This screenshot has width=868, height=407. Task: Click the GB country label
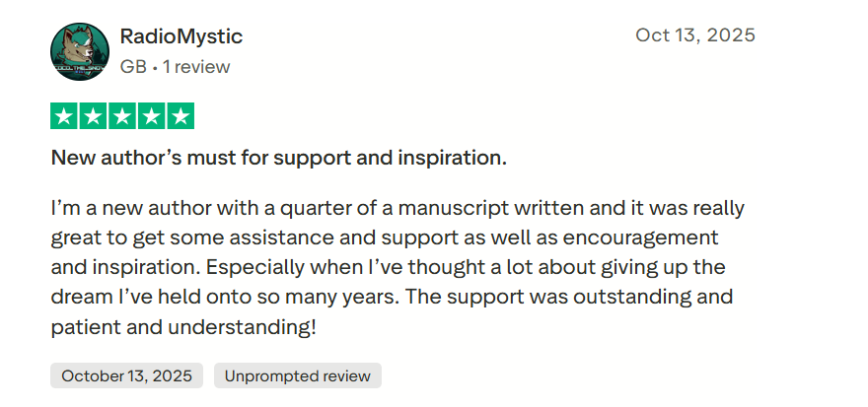(133, 67)
